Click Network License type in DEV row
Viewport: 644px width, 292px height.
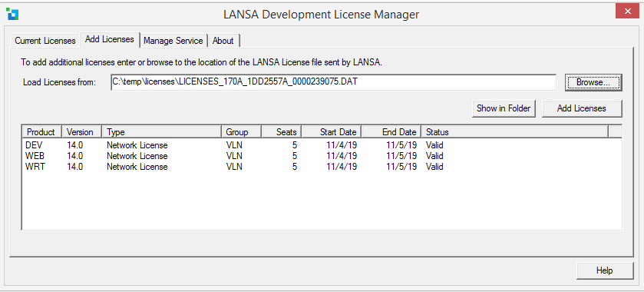pyautogui.click(x=137, y=145)
